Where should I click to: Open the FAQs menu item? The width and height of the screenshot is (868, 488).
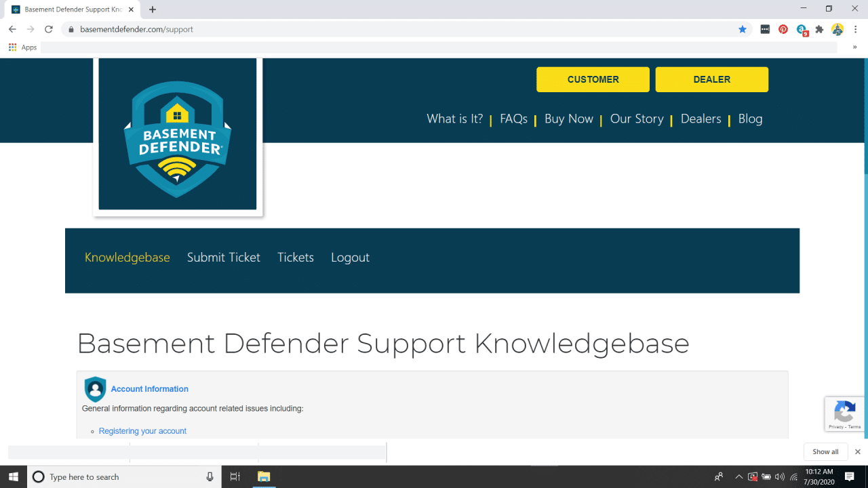(x=513, y=119)
